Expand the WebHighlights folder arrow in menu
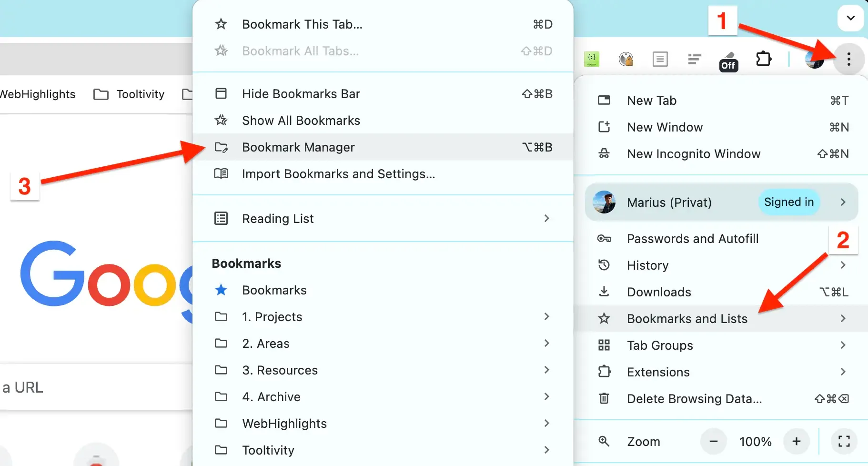 pyautogui.click(x=547, y=423)
